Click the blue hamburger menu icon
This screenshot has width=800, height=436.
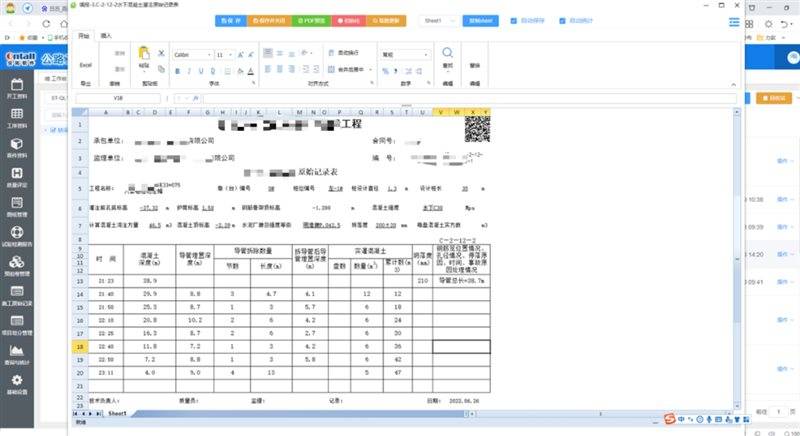point(734,22)
